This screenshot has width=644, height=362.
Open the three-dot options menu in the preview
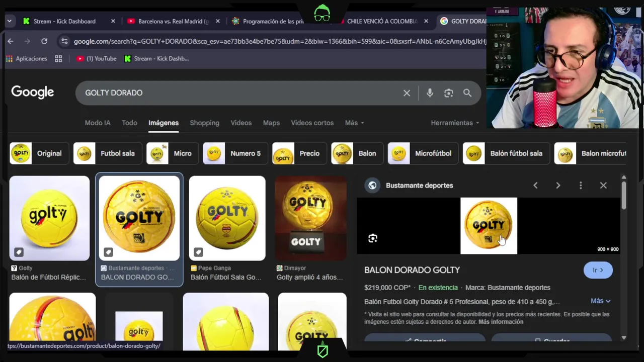pos(581,186)
